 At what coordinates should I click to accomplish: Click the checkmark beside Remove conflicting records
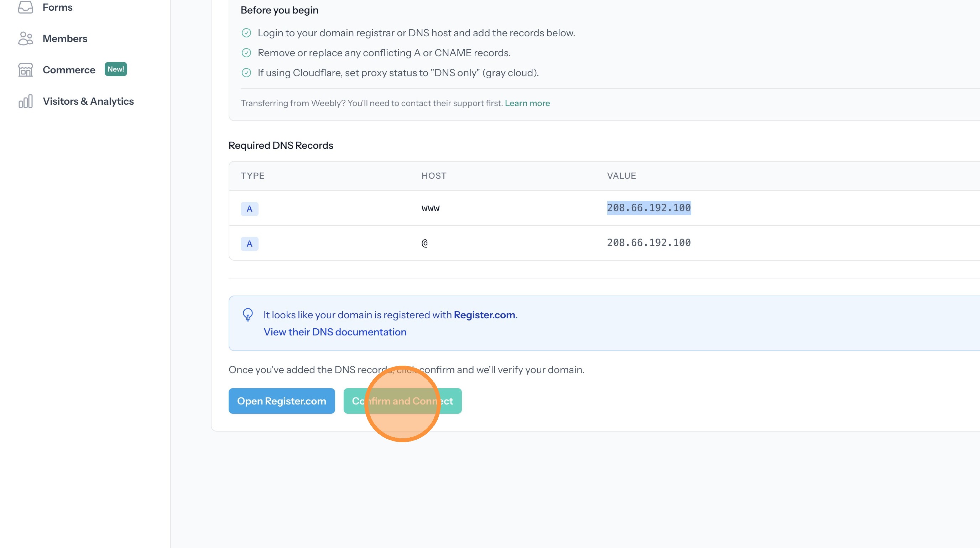(x=246, y=53)
